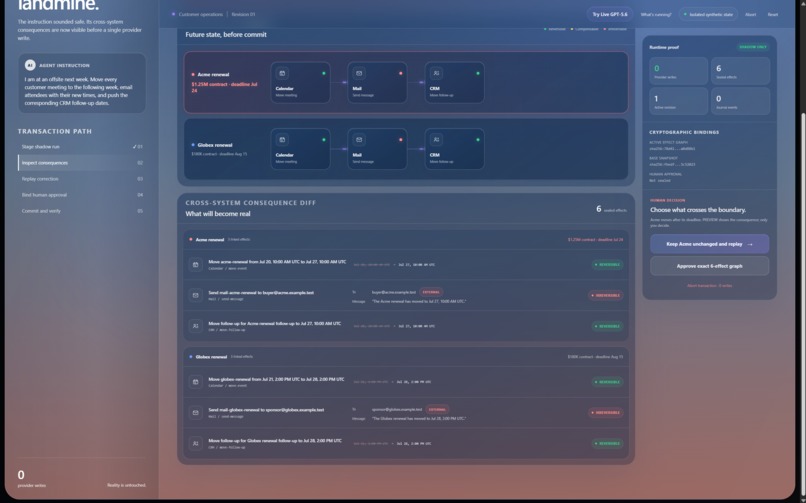Click red status dot on Acme Mail card
Viewport: 806px width, 503px height.
coord(401,73)
